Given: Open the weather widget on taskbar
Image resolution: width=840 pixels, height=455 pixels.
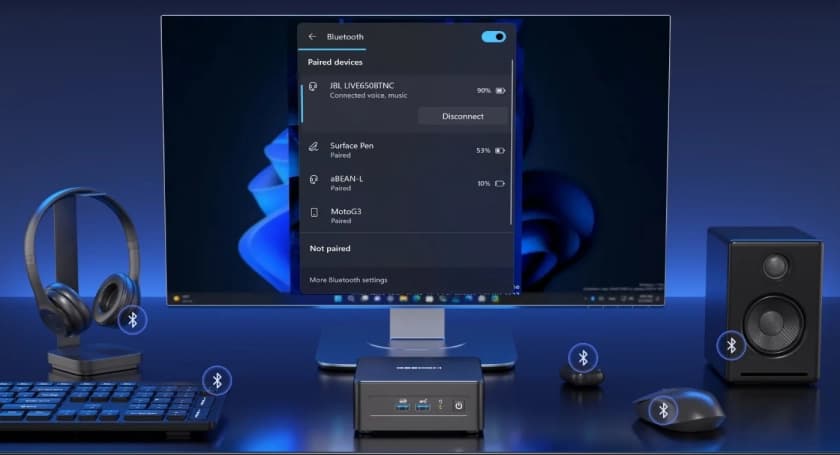Looking at the screenshot, I should [x=182, y=299].
